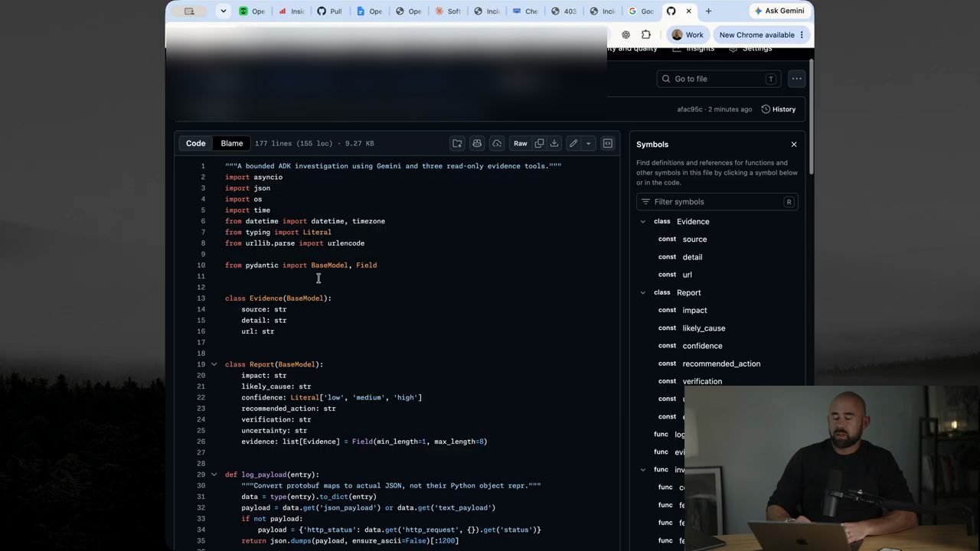Viewport: 980px width, 551px height.
Task: Toggle the symbols panel code icon
Action: point(608,143)
